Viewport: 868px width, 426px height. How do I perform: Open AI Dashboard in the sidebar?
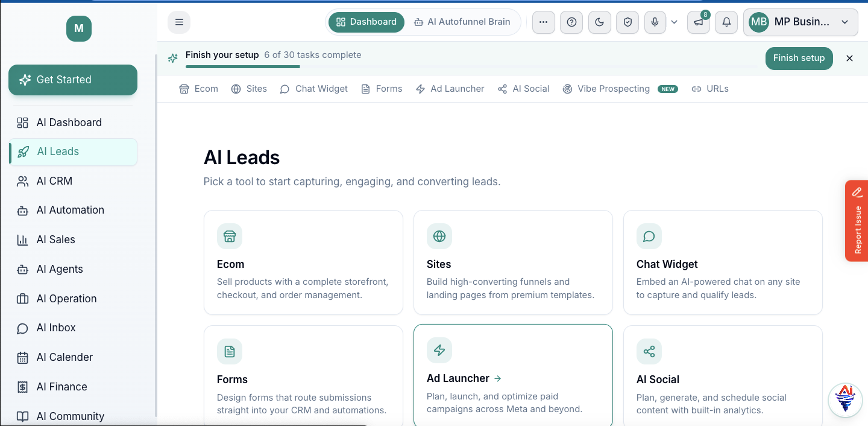pos(73,122)
